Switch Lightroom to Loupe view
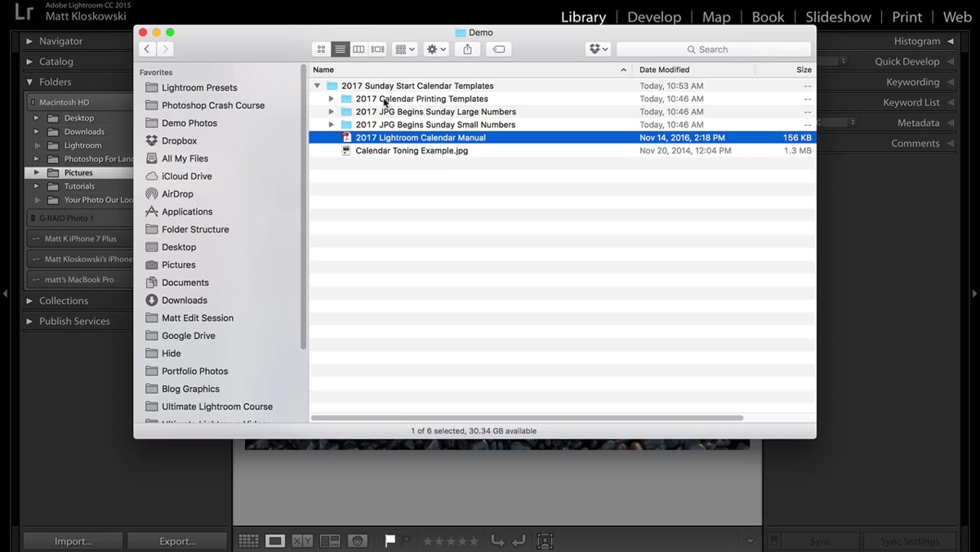 (x=275, y=541)
